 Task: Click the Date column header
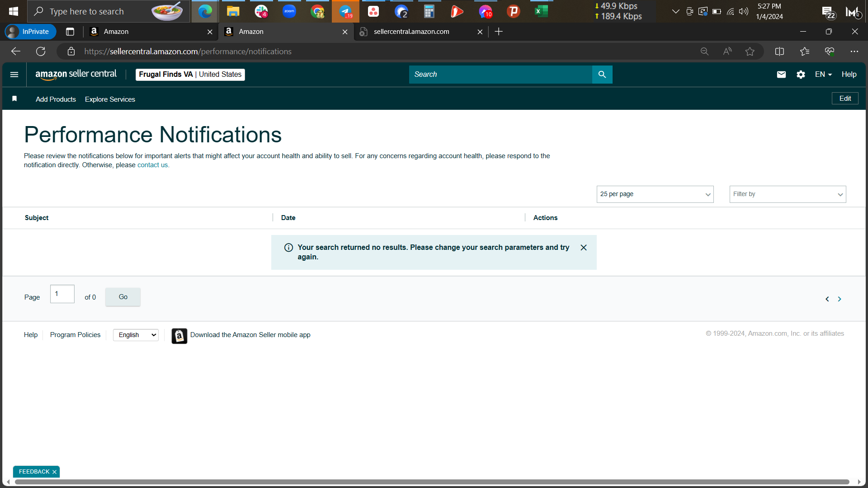288,218
